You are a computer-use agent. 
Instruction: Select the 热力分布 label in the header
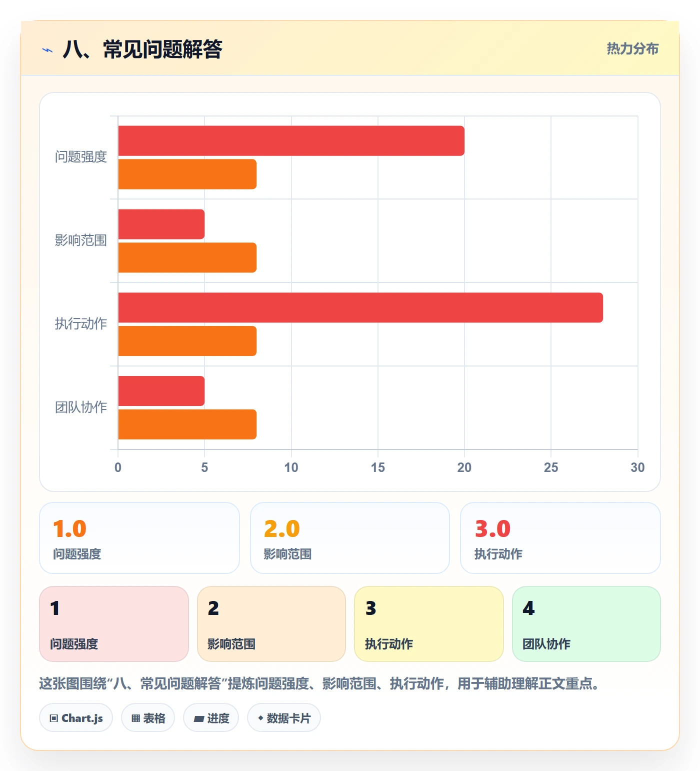click(632, 48)
